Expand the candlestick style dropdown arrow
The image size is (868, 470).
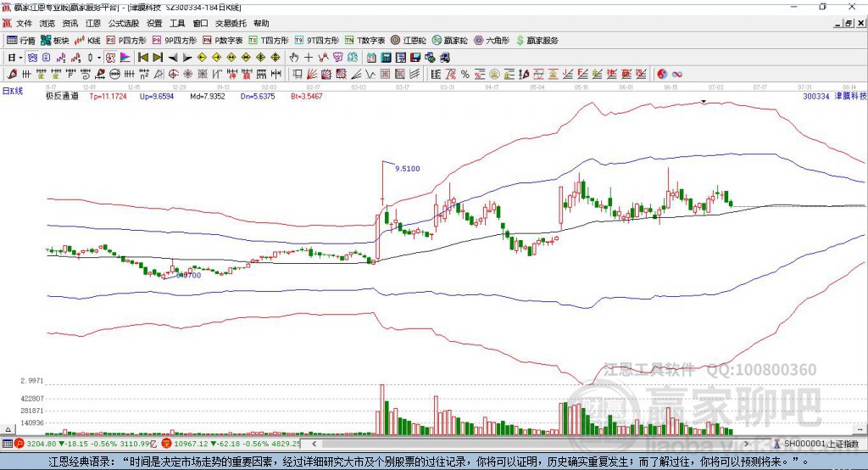[99, 58]
